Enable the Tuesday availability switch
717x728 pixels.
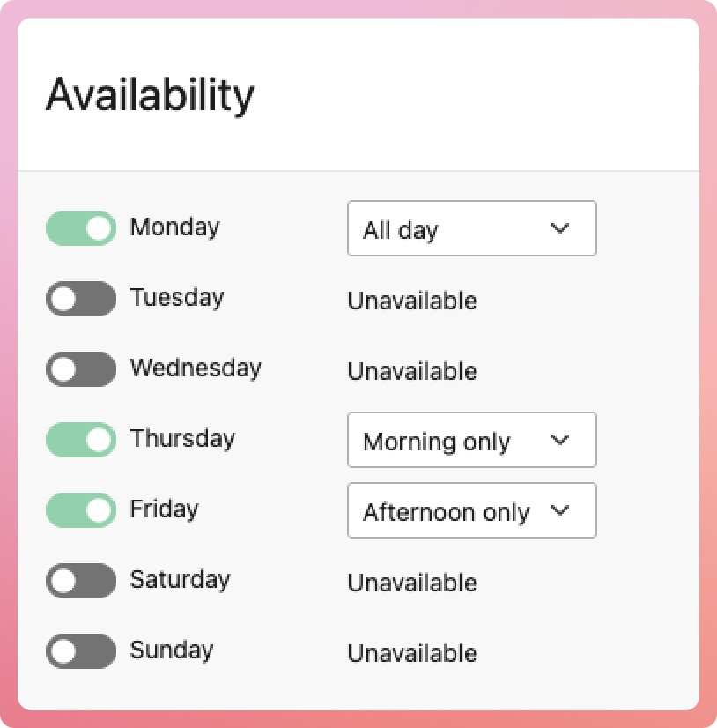81,299
